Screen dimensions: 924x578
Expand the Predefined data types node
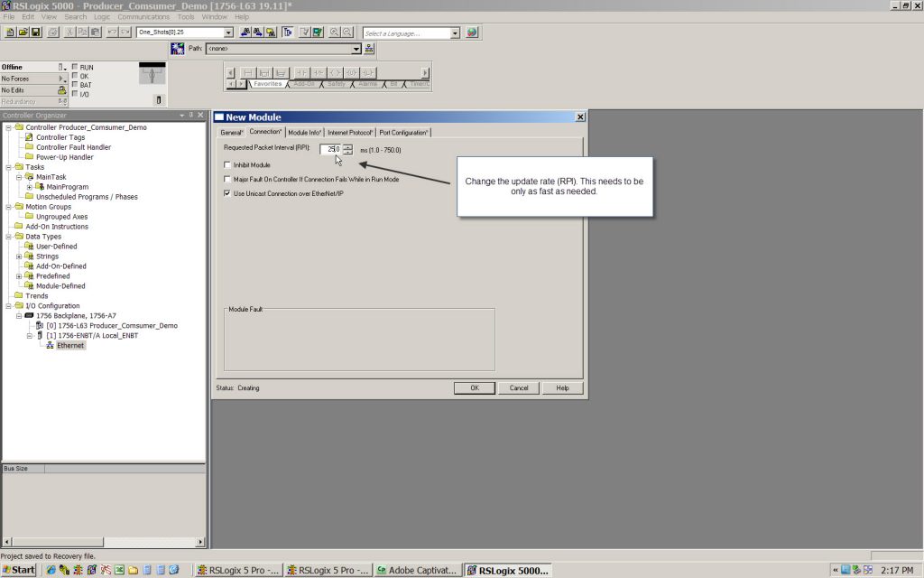(x=19, y=276)
